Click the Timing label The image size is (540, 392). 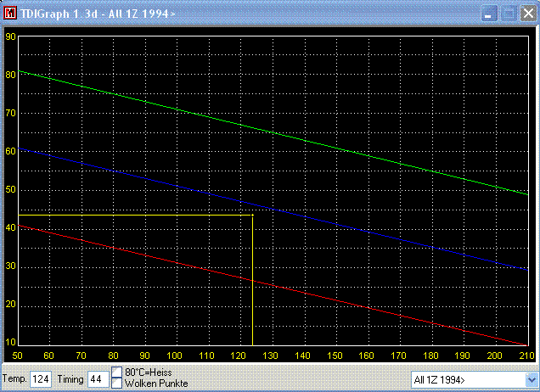click(70, 379)
